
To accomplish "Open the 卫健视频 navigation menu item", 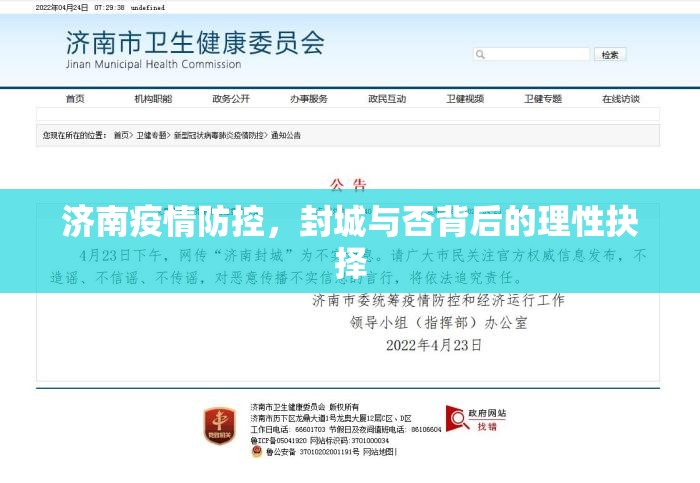I will [x=465, y=99].
